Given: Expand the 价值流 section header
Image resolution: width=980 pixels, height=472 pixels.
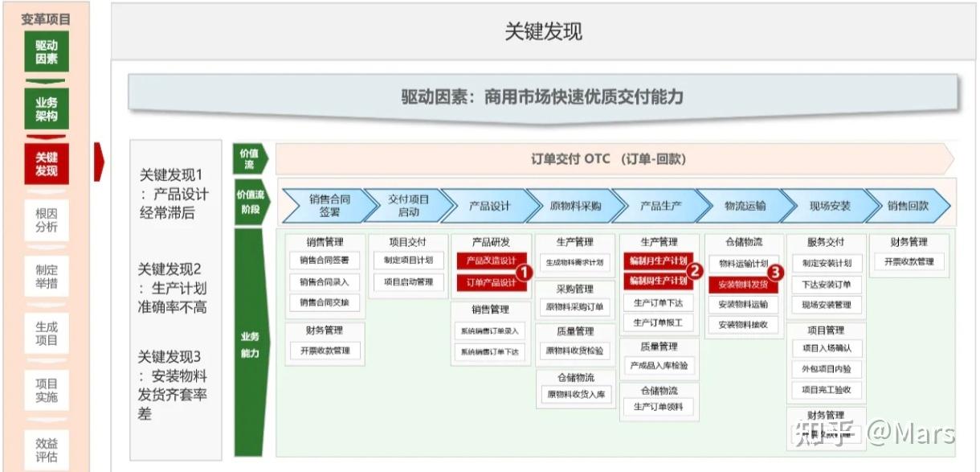Looking at the screenshot, I should 249,158.
